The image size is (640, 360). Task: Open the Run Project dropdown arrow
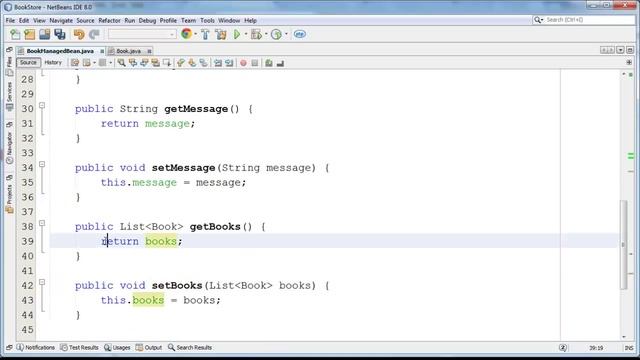pos(246,34)
